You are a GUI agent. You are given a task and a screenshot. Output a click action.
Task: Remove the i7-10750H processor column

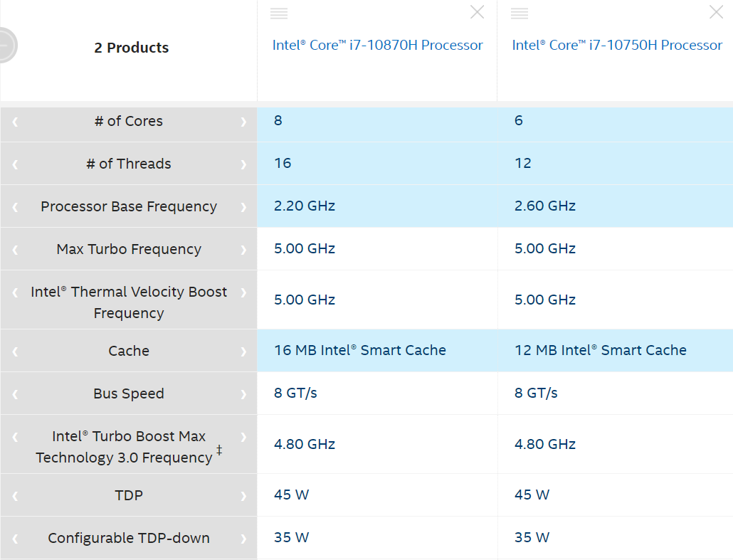pyautogui.click(x=716, y=12)
